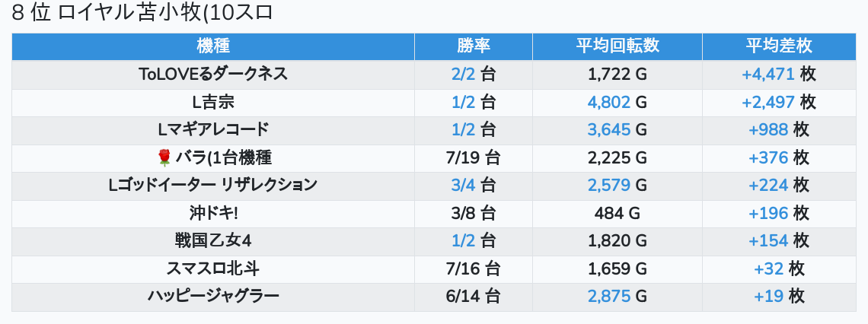Sort by the 平均差枚 column header
The width and height of the screenshot is (868, 324).
click(x=779, y=46)
